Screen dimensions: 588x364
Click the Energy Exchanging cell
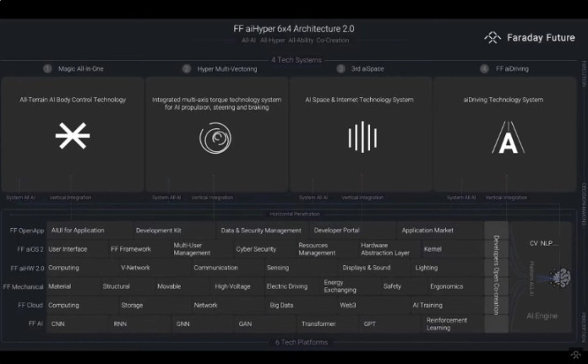click(x=351, y=287)
